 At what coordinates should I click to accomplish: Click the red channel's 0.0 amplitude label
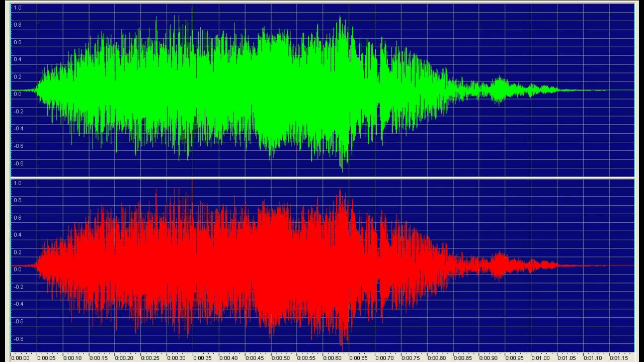[17, 269]
